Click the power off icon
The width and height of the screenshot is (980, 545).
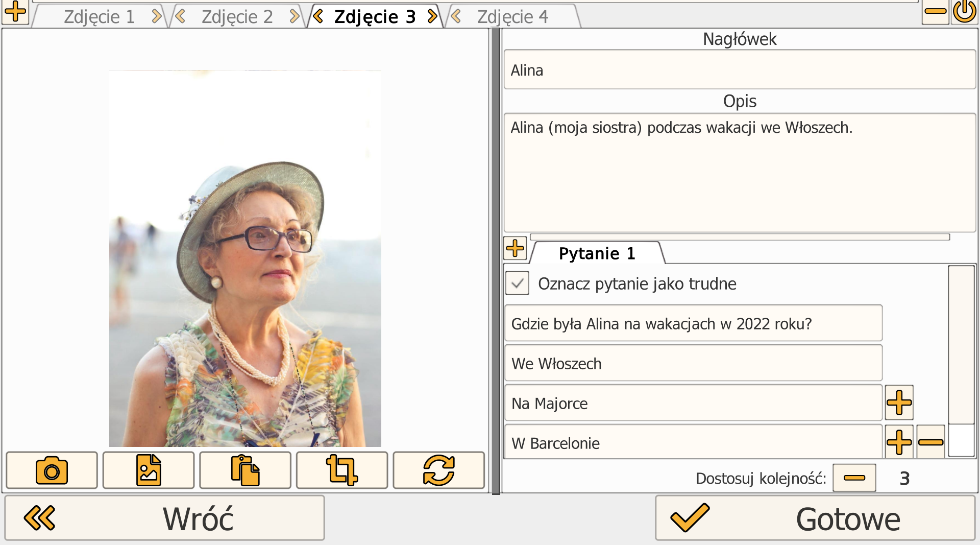(965, 10)
